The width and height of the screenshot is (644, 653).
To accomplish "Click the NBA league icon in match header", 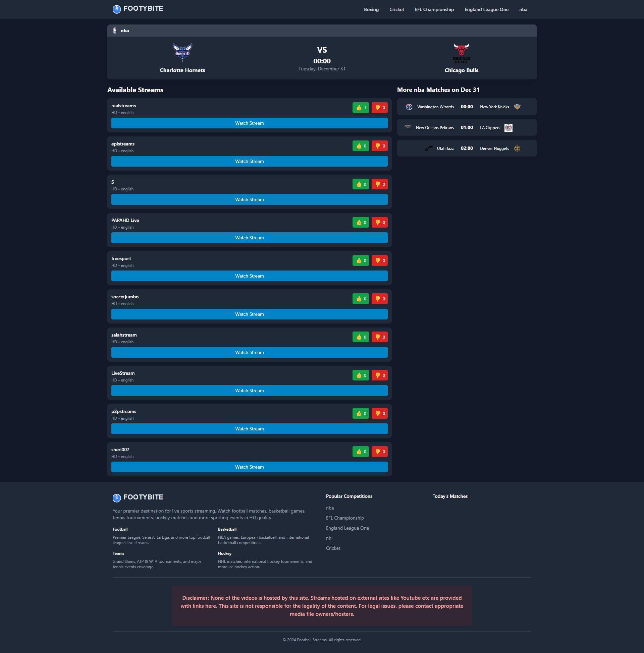I will [x=115, y=31].
